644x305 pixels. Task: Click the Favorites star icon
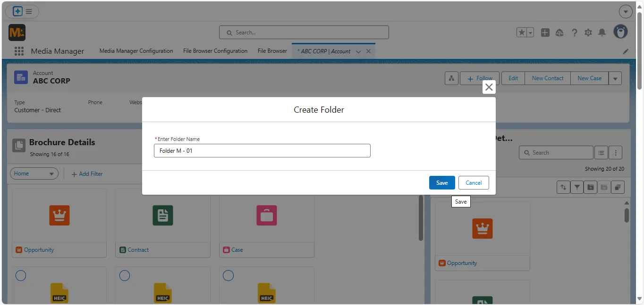click(x=522, y=33)
